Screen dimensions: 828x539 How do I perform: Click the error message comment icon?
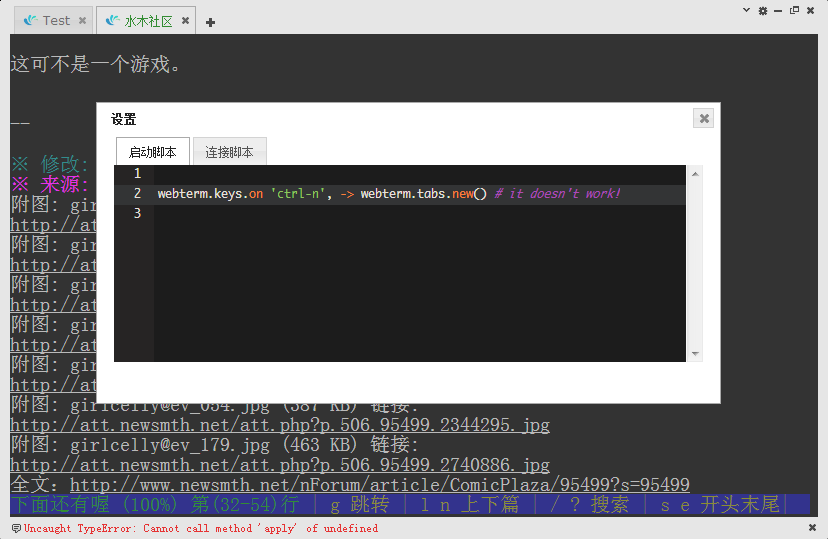pyautogui.click(x=16, y=528)
